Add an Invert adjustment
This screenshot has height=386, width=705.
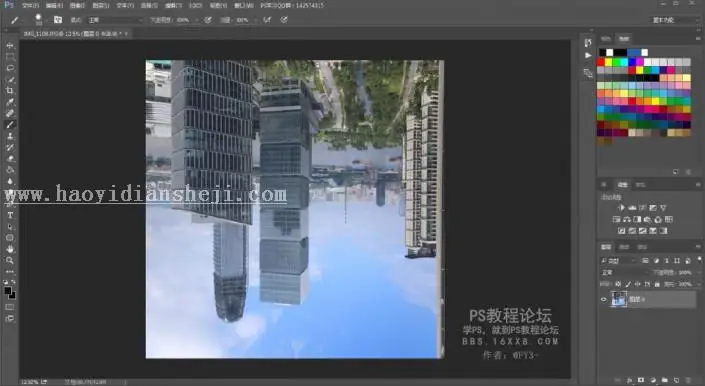pos(621,231)
